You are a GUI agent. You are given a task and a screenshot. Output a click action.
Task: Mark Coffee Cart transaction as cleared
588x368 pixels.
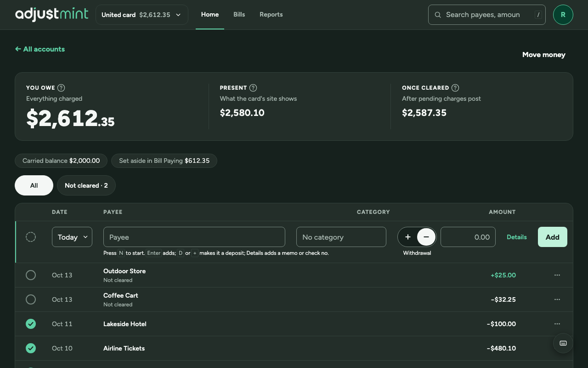(31, 299)
